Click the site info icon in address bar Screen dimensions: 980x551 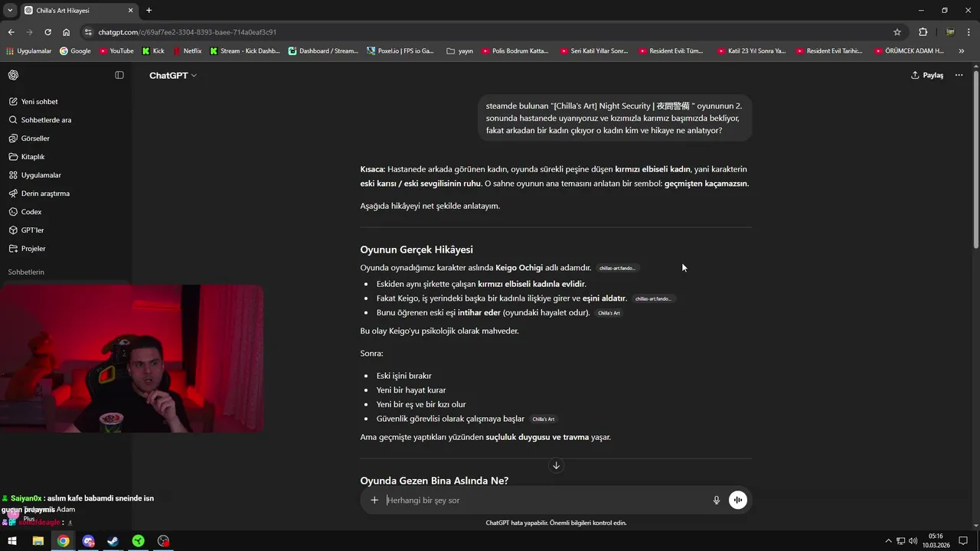(x=89, y=32)
